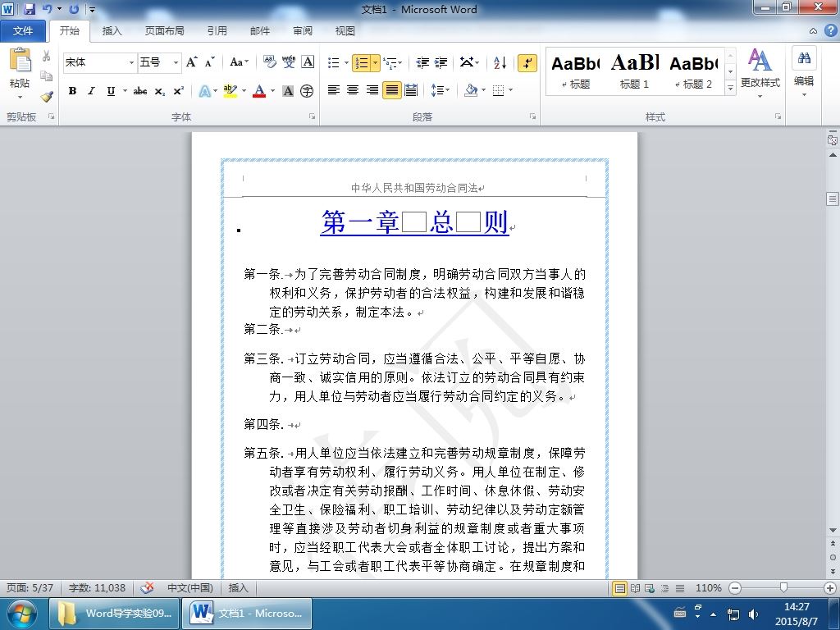Expand the Styles gallery More arrow
The image size is (840, 630).
point(729,87)
